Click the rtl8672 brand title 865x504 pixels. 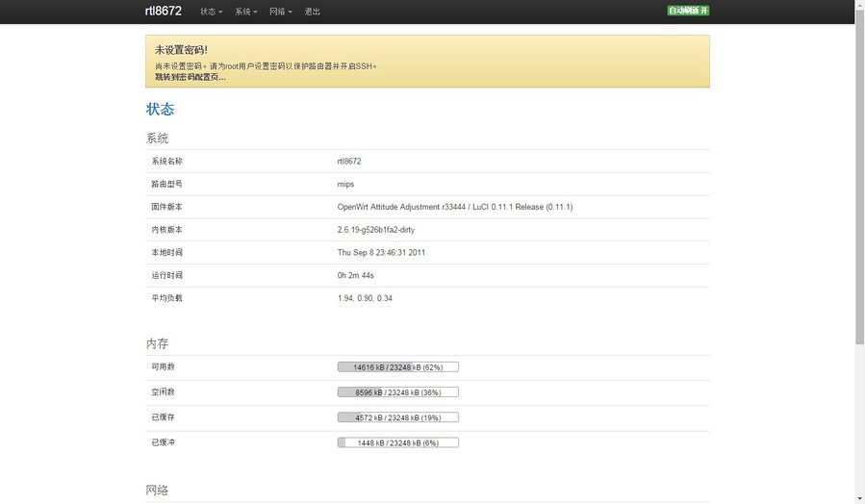coord(163,11)
